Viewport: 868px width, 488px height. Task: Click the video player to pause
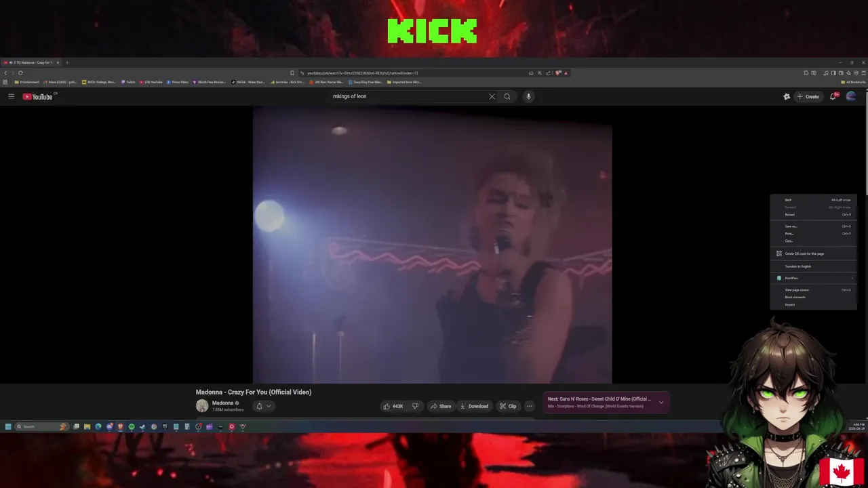(432, 245)
